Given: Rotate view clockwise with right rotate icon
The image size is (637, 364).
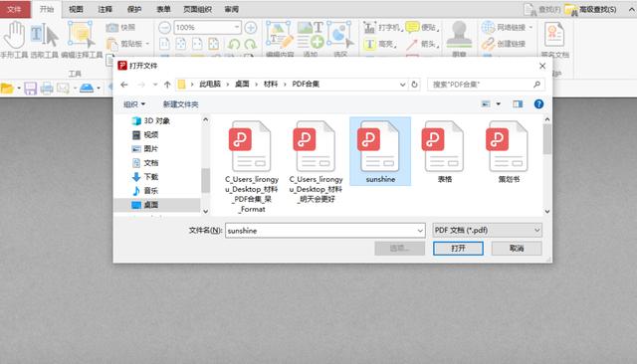Looking at the screenshot, I should pyautogui.click(x=250, y=44).
